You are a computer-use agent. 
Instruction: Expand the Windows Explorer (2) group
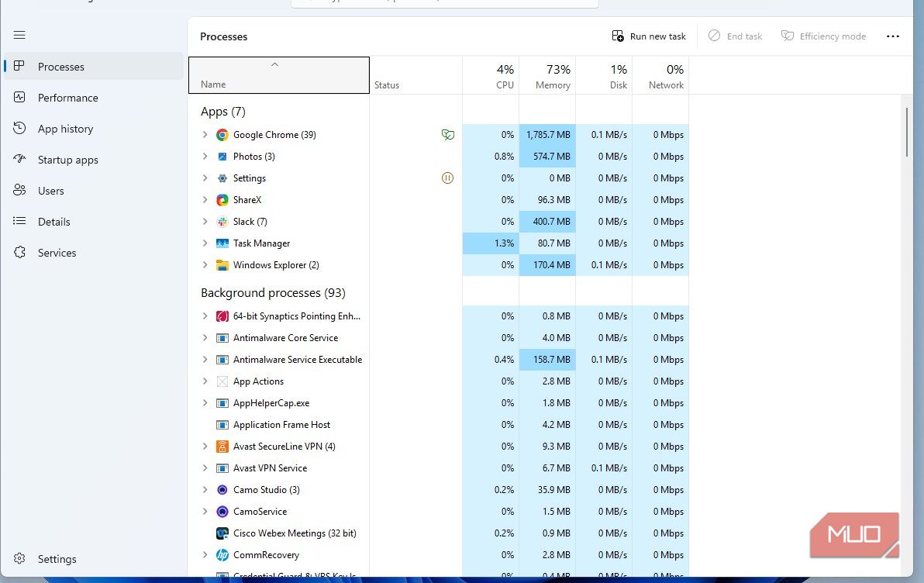coord(205,264)
